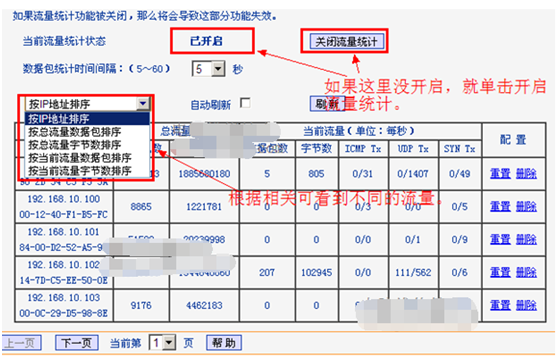Image resolution: width=558 pixels, height=360 pixels.
Task: Delete the 192.168.10.103 entry
Action: 526,305
